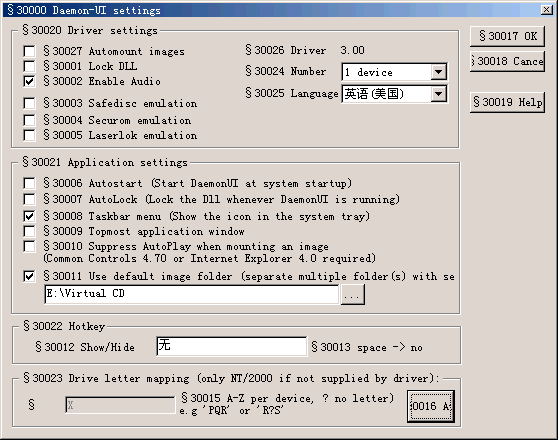The image size is (558, 440).
Task: Enable AutoLock checkbox
Action: click(x=29, y=199)
